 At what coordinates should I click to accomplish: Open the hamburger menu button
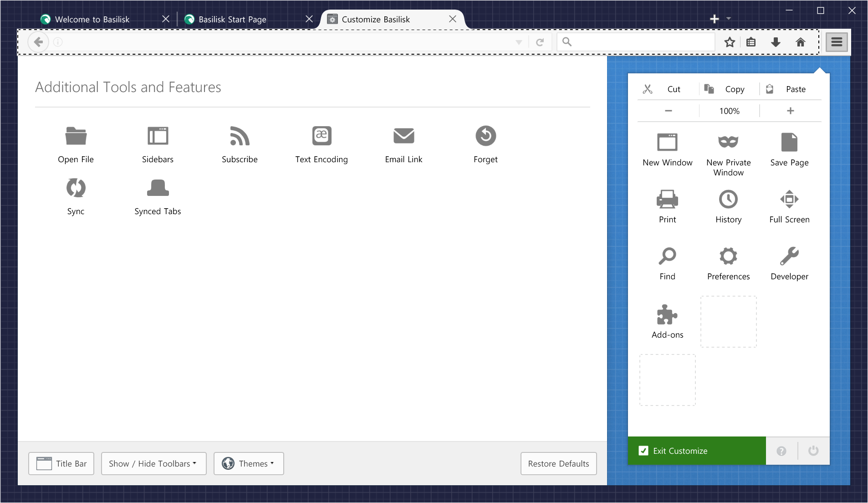click(x=837, y=42)
